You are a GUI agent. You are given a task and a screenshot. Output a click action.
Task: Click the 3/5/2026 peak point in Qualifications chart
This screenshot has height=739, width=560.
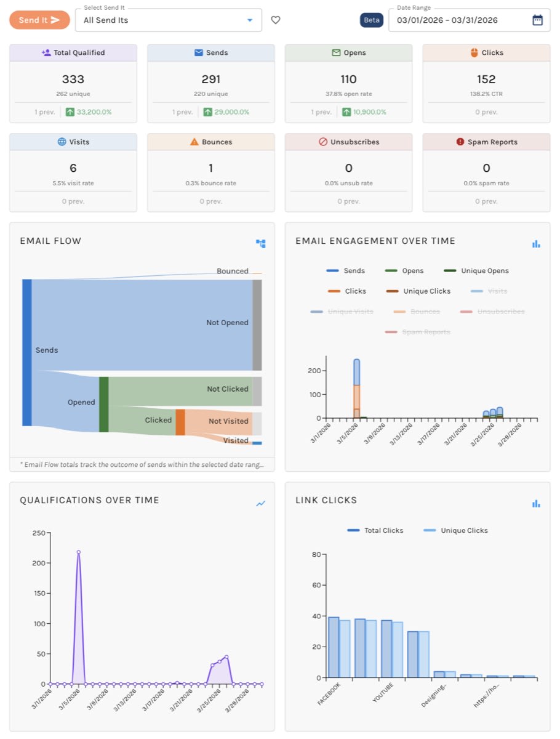(78, 552)
